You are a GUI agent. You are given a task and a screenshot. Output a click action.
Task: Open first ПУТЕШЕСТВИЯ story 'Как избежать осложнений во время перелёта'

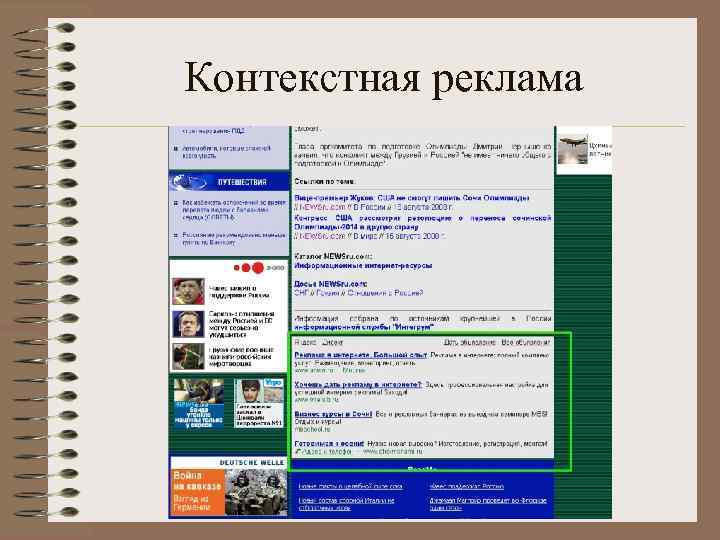[x=234, y=209]
